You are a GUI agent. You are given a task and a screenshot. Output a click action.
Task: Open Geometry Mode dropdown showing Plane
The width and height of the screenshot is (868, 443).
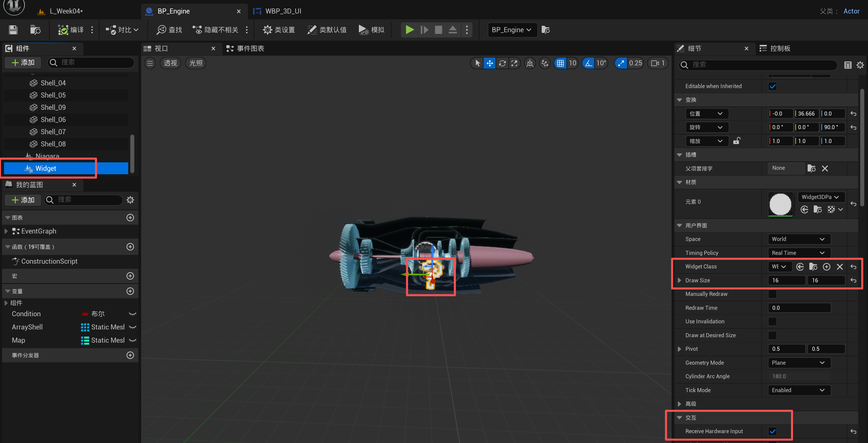pyautogui.click(x=799, y=363)
